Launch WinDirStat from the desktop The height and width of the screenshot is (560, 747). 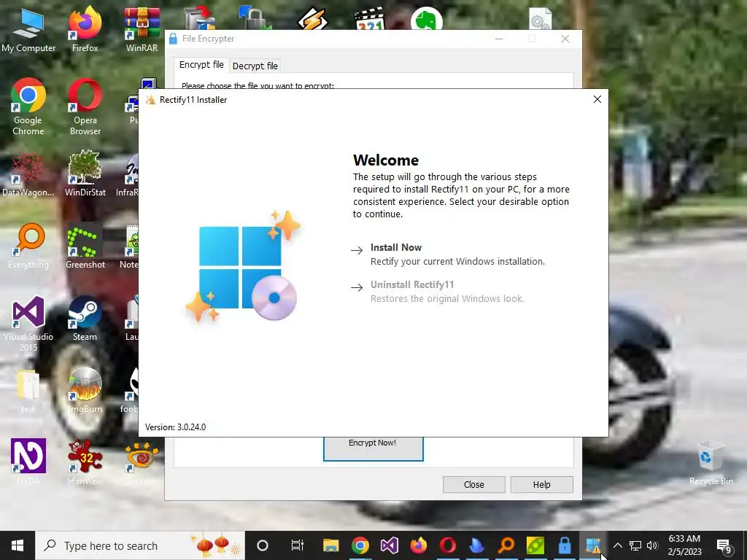[x=85, y=175]
